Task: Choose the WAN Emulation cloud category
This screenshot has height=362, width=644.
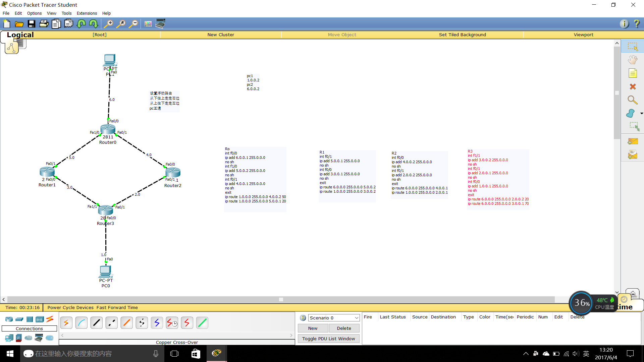Action: pos(29,338)
